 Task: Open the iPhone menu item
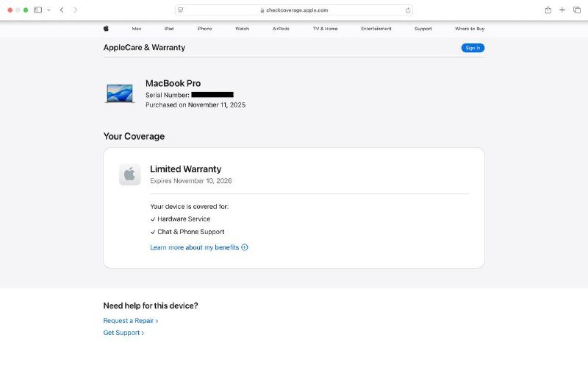[205, 29]
